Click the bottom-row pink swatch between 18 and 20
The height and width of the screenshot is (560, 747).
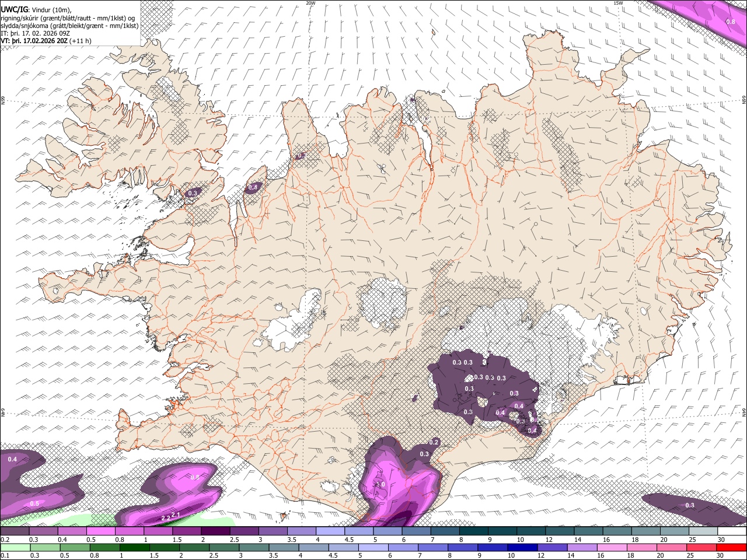point(641,548)
